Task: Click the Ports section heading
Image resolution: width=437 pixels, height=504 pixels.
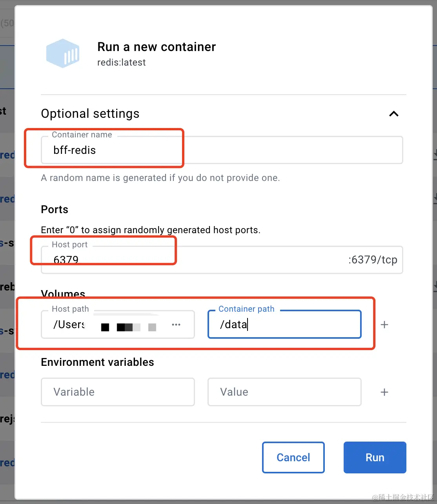Action: [x=55, y=209]
